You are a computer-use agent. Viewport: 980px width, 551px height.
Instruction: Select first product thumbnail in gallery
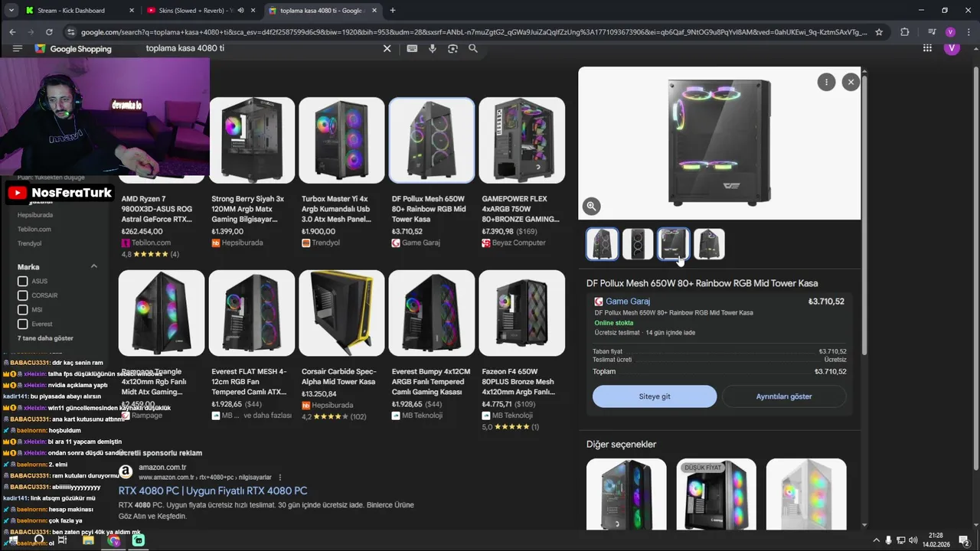(x=602, y=244)
